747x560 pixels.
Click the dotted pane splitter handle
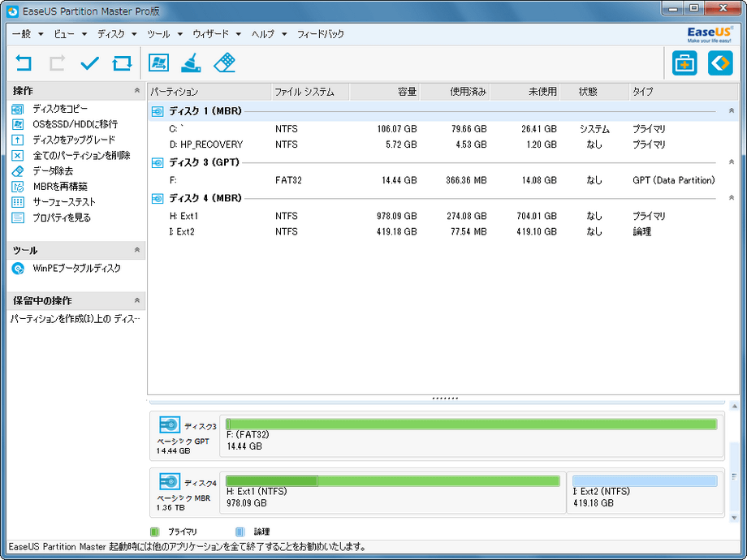click(x=445, y=398)
